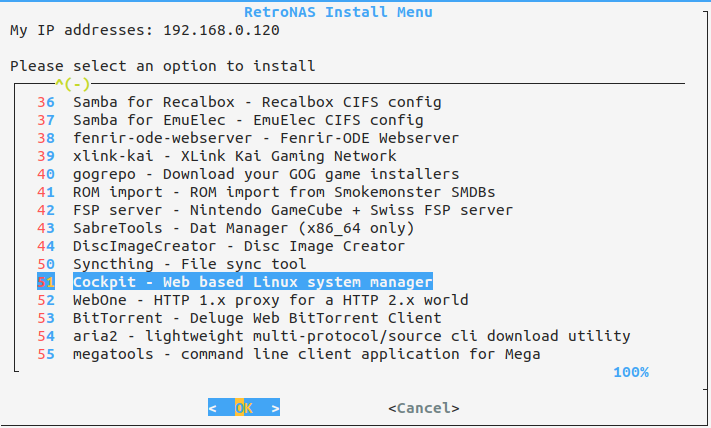Image resolution: width=711 pixels, height=428 pixels.
Task: Choose BitTorrent Deluge Web client
Action: point(239,318)
